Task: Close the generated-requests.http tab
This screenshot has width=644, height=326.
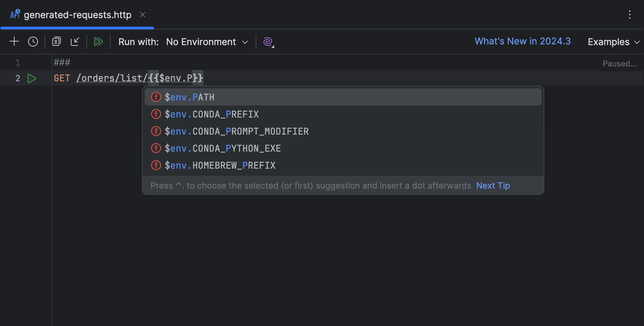Action: tap(143, 15)
